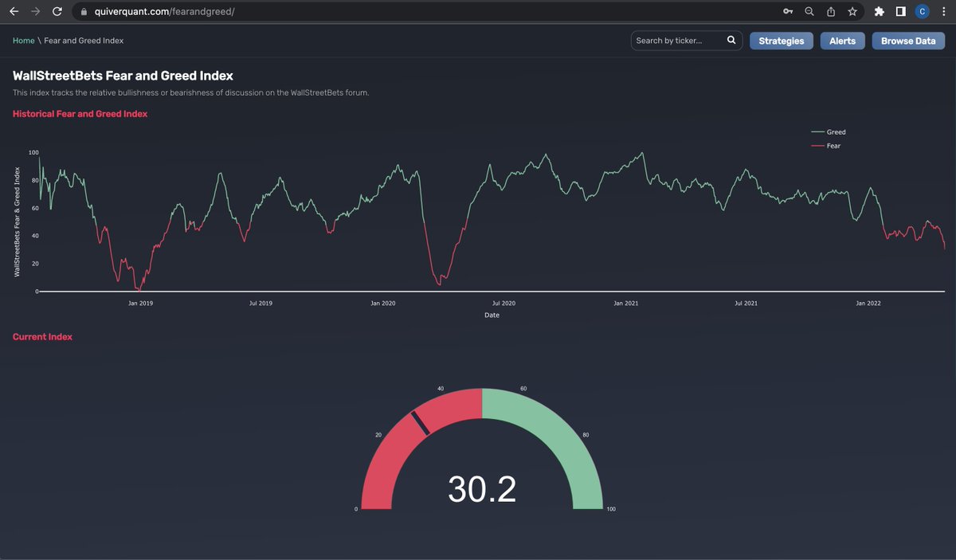
Task: Click the share page icon
Action: coord(831,11)
